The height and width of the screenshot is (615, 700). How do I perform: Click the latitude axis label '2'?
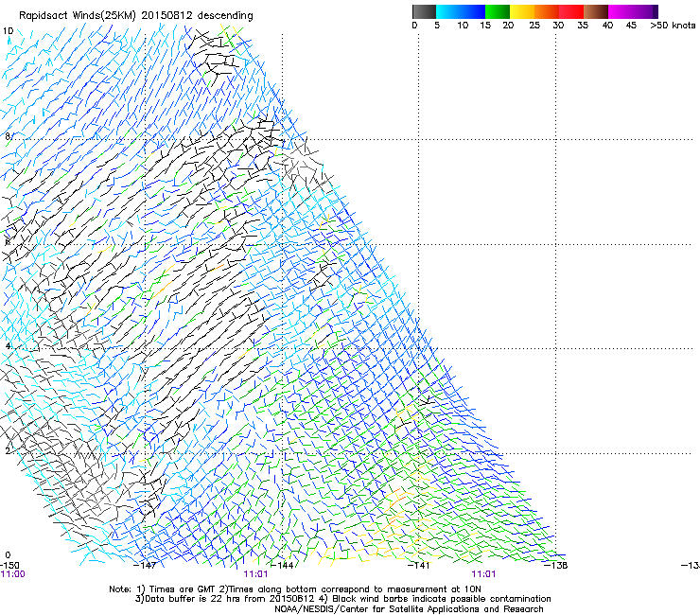(x=8, y=450)
